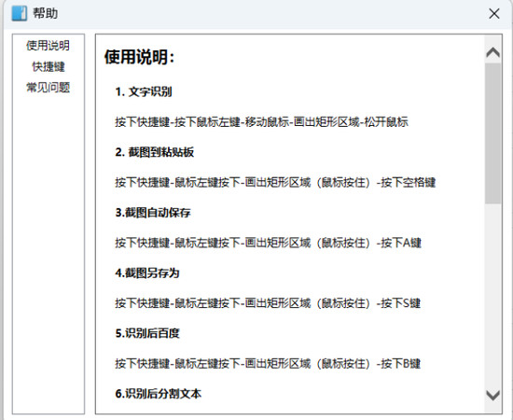The width and height of the screenshot is (513, 420).
Task: Click the instruction line ending with 按下A键
Action: coord(268,243)
